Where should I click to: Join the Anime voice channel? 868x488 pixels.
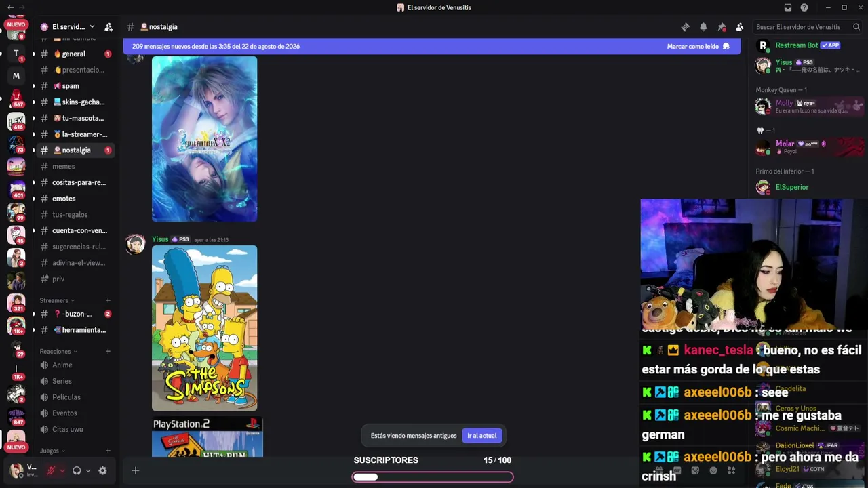click(x=75, y=365)
